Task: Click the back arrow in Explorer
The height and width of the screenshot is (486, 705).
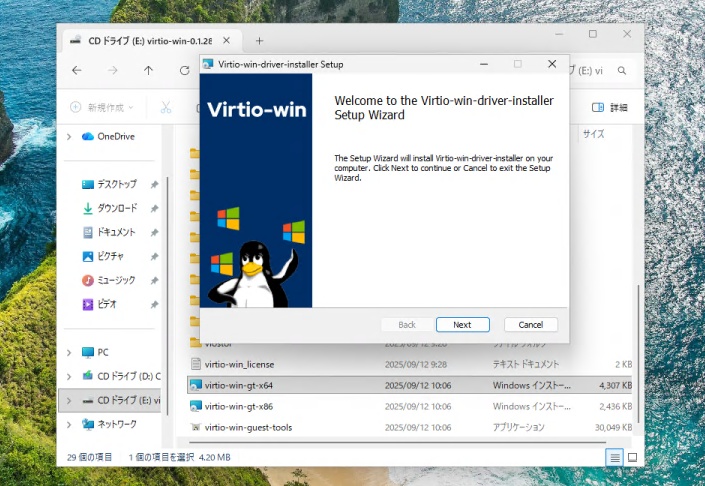Action: 77,71
